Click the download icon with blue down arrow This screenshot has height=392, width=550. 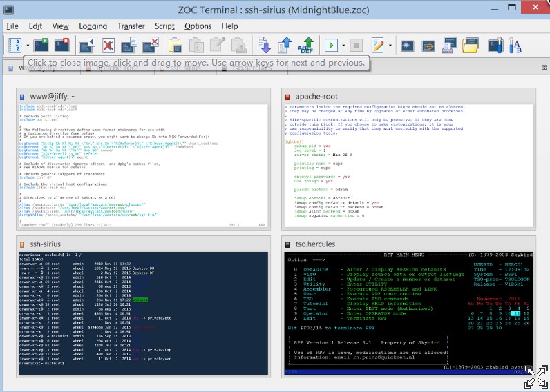[263, 46]
